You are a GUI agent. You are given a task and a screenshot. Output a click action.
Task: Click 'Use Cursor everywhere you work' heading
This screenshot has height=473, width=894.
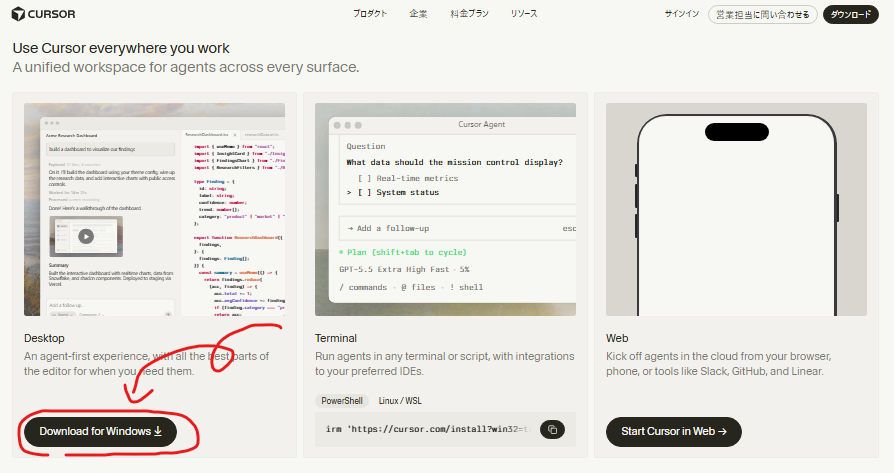121,48
